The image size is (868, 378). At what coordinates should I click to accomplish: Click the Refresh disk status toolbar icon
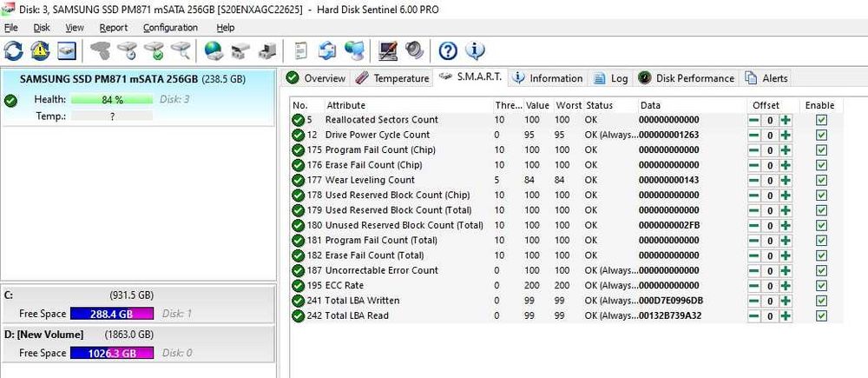(14, 51)
